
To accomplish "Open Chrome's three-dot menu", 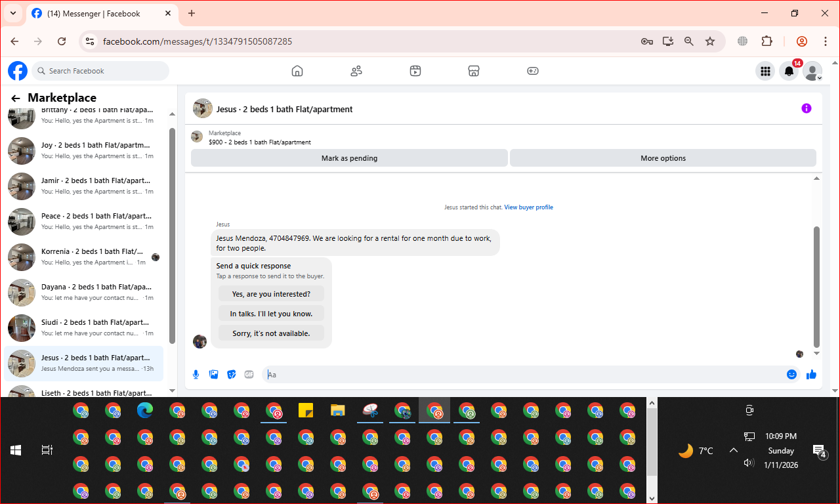I will pos(826,41).
